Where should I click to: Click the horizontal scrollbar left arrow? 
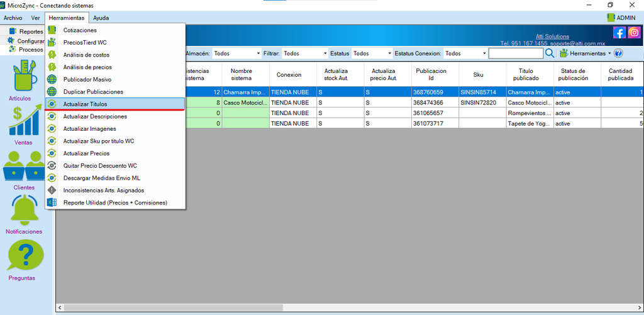(x=60, y=307)
